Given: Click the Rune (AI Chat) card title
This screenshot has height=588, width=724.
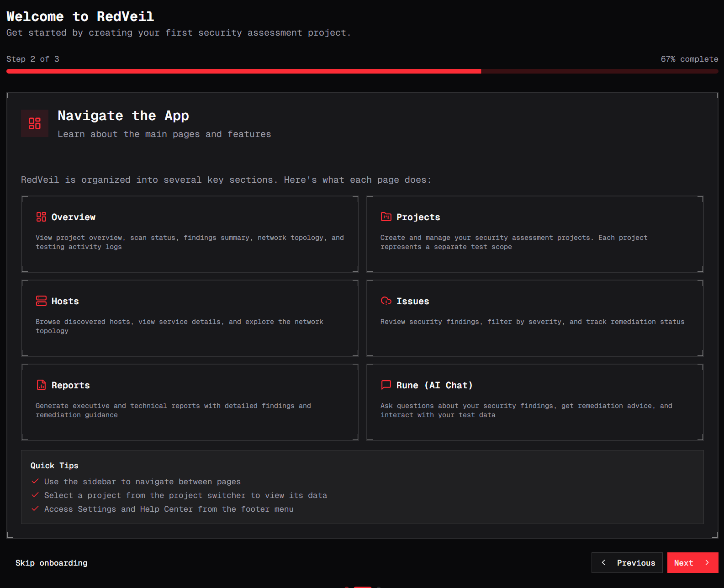Looking at the screenshot, I should 434,386.
